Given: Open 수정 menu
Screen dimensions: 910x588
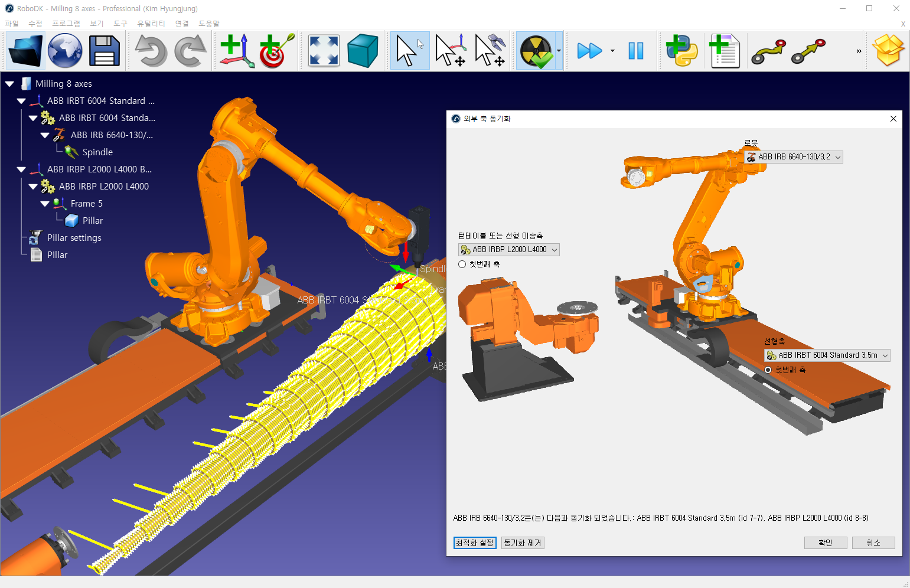Looking at the screenshot, I should click(35, 24).
